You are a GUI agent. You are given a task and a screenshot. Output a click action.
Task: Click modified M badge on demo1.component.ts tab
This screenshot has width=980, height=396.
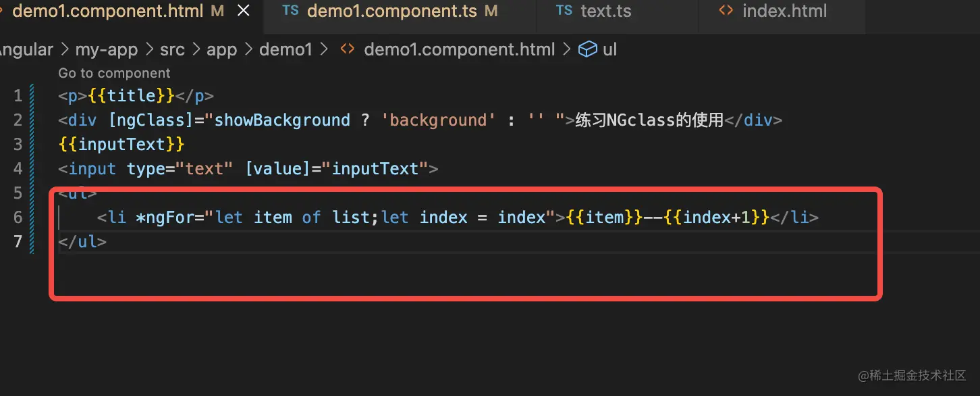[x=491, y=11]
